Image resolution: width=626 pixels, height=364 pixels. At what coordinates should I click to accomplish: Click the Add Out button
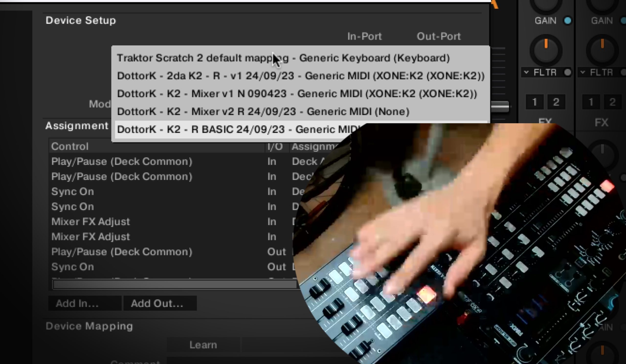(x=157, y=303)
